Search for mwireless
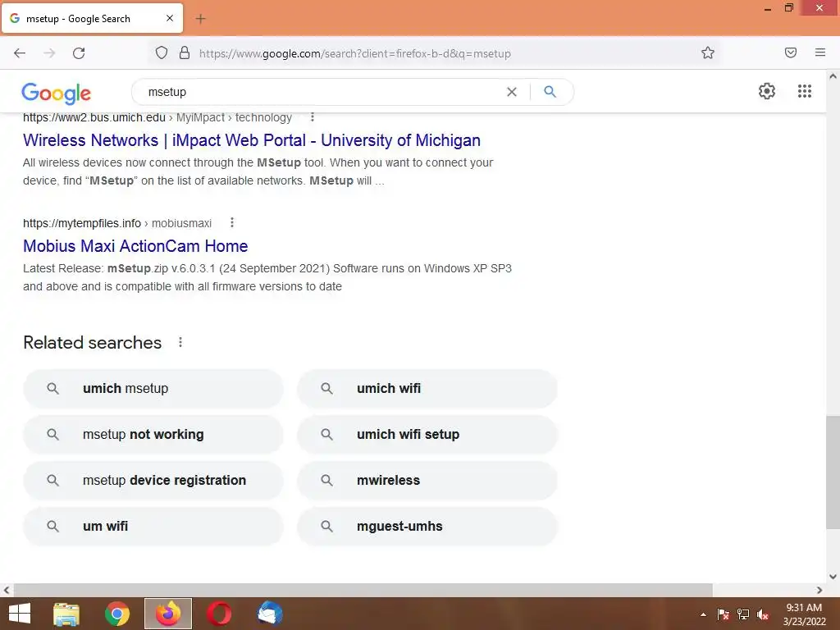This screenshot has height=630, width=840. pos(427,481)
